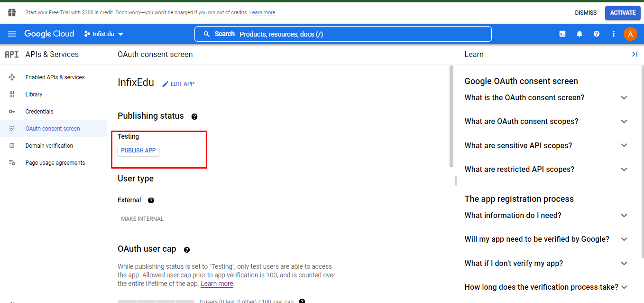Screen dimensions: 644x303
Task: Click 'The app registration process' heading
Action: point(519,199)
